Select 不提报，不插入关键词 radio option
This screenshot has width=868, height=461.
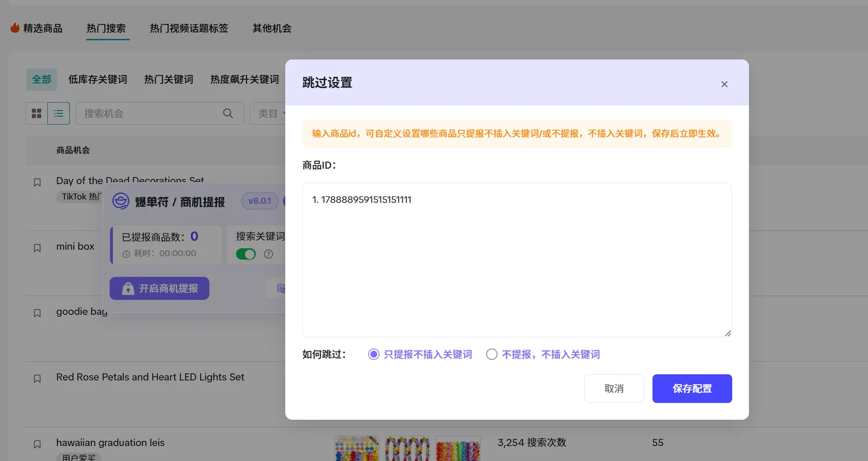pos(543,354)
